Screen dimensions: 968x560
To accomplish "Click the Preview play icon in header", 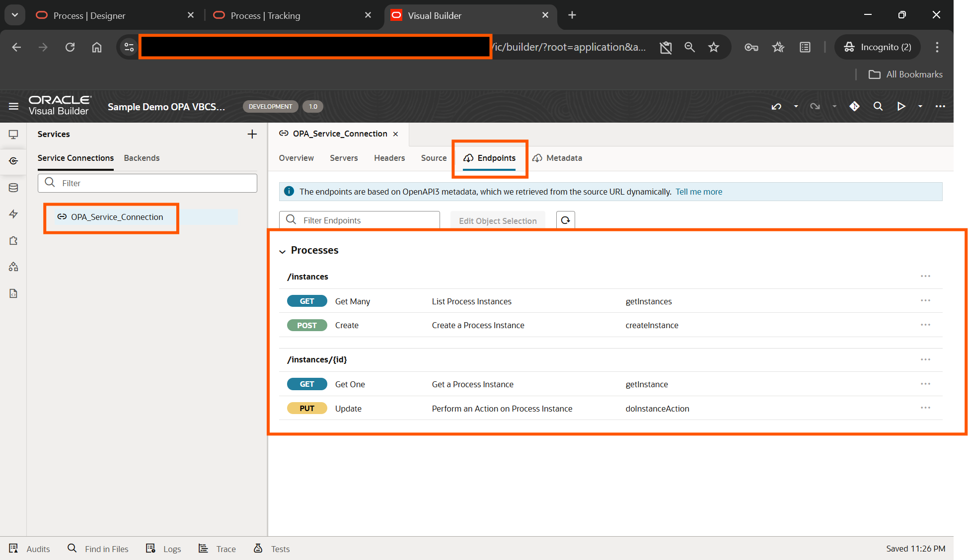I will click(901, 106).
